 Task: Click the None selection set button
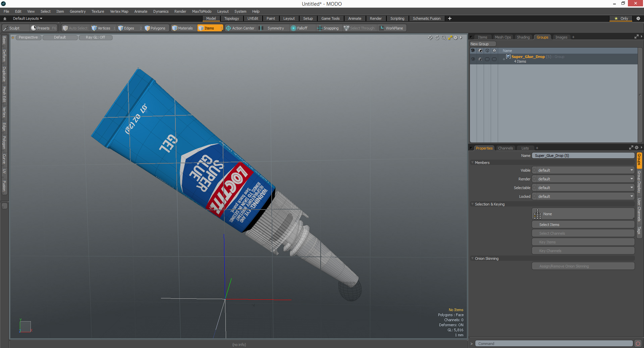(x=583, y=214)
